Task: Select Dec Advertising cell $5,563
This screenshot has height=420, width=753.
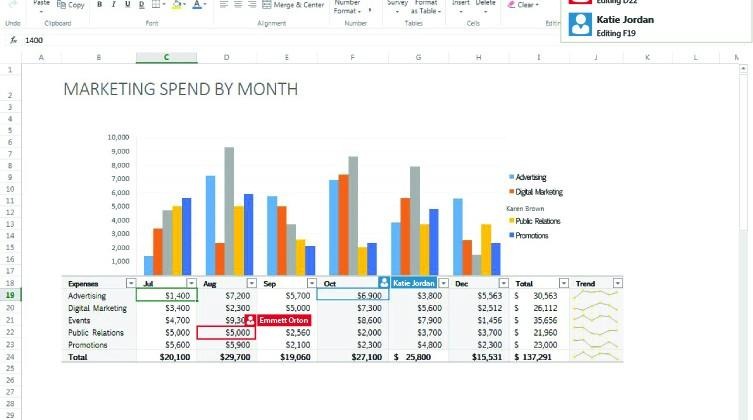Action: coord(479,296)
